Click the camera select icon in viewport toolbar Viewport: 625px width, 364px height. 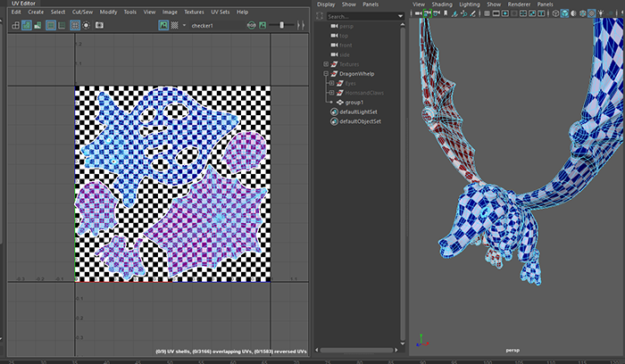pos(419,12)
